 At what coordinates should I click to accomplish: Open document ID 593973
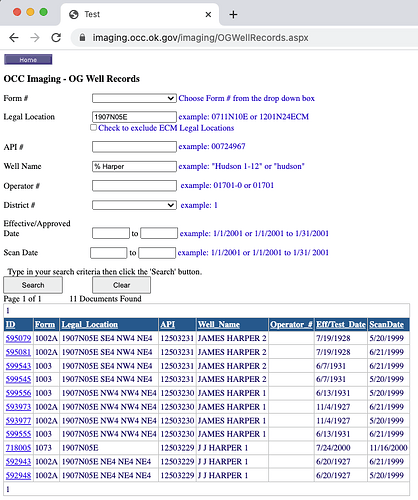pos(18,407)
